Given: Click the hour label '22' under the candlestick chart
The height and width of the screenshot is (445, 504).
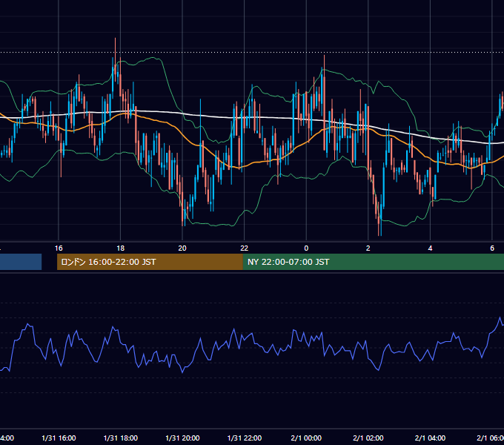Looking at the screenshot, I should pos(245,248).
